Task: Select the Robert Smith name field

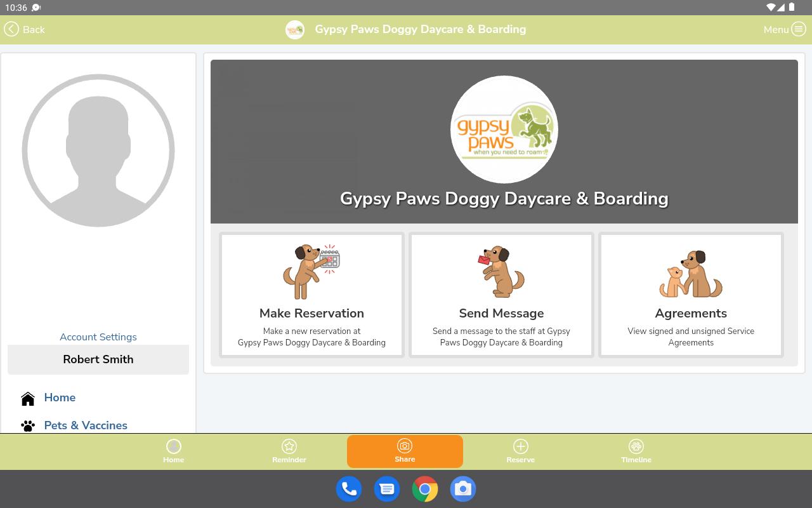Action: [x=98, y=359]
